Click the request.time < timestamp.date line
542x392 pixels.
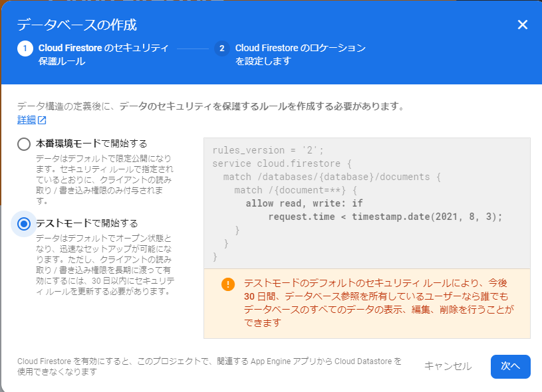click(x=385, y=217)
